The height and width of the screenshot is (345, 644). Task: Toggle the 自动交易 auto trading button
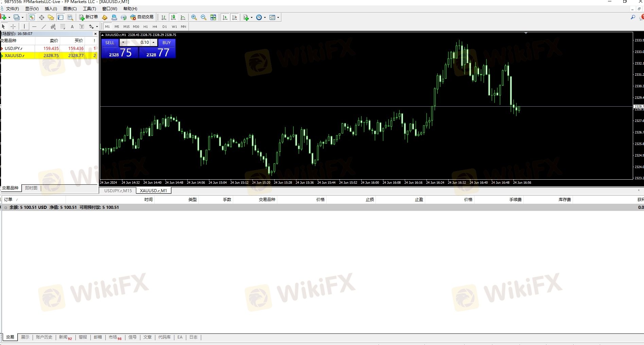[x=142, y=17]
